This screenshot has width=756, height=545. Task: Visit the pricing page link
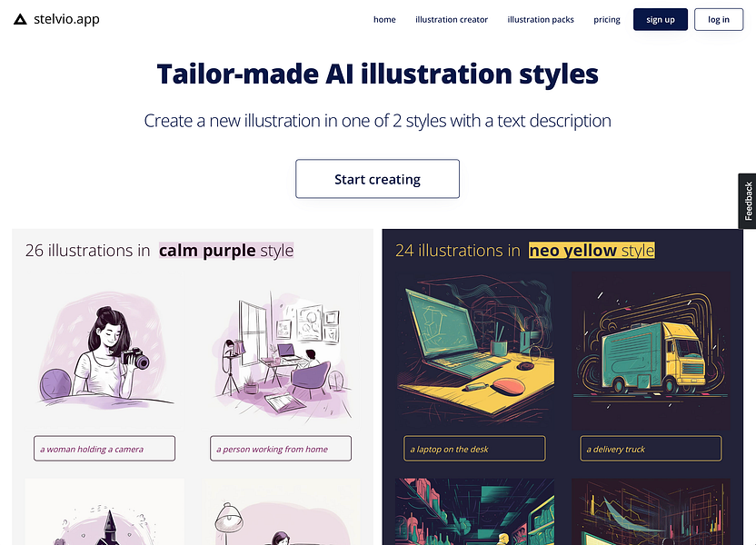607,20
